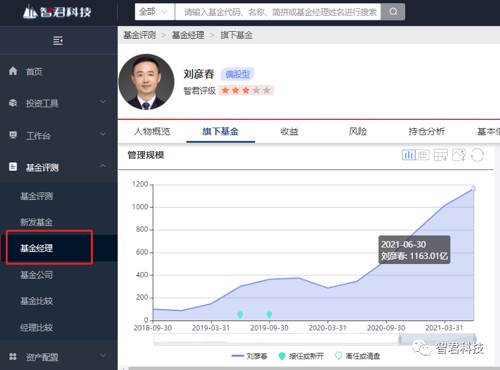Save chart as image icon
500x370 pixels.
pos(459,155)
